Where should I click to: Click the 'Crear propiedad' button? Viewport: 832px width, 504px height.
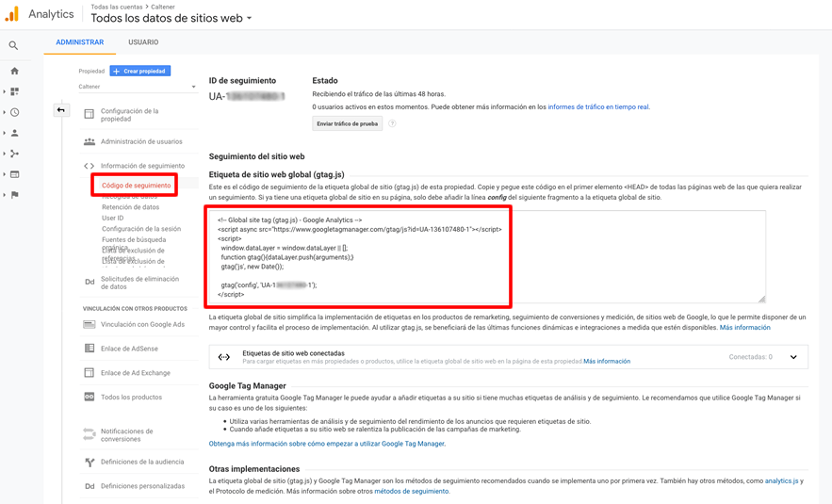[140, 71]
